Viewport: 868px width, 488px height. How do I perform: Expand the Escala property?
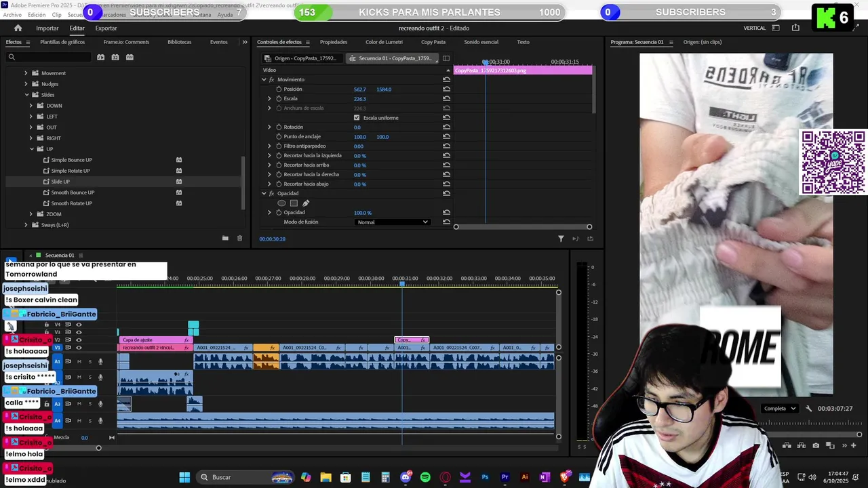click(269, 99)
